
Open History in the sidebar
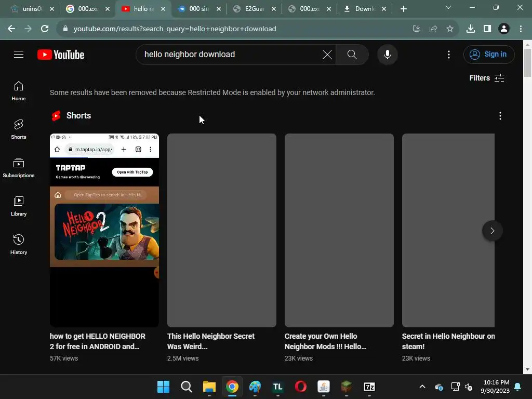[x=19, y=244]
